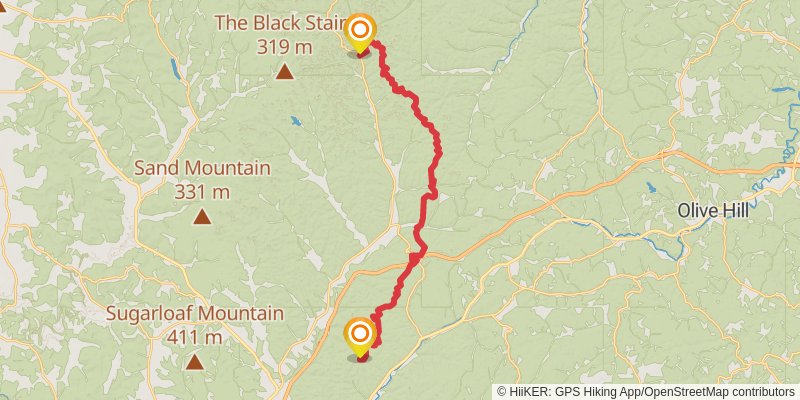Click the 331 m elevation text
This screenshot has height=400, width=800.
pyautogui.click(x=202, y=192)
